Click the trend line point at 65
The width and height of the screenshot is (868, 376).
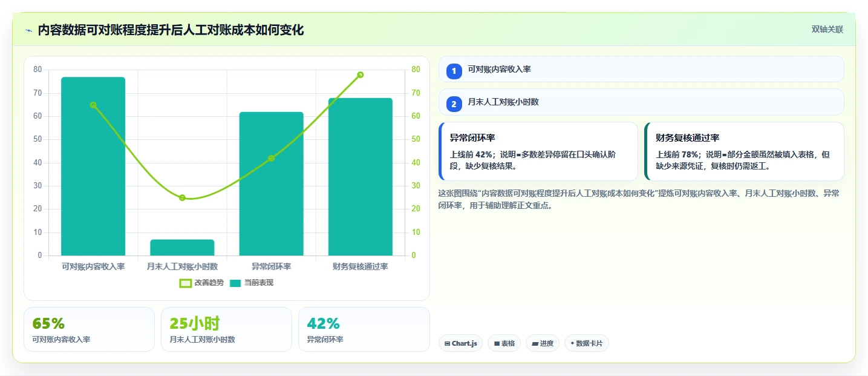tap(93, 105)
